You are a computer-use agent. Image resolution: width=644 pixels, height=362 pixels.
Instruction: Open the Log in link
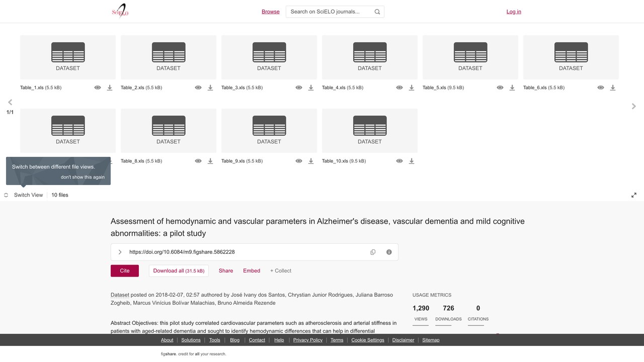tap(514, 12)
